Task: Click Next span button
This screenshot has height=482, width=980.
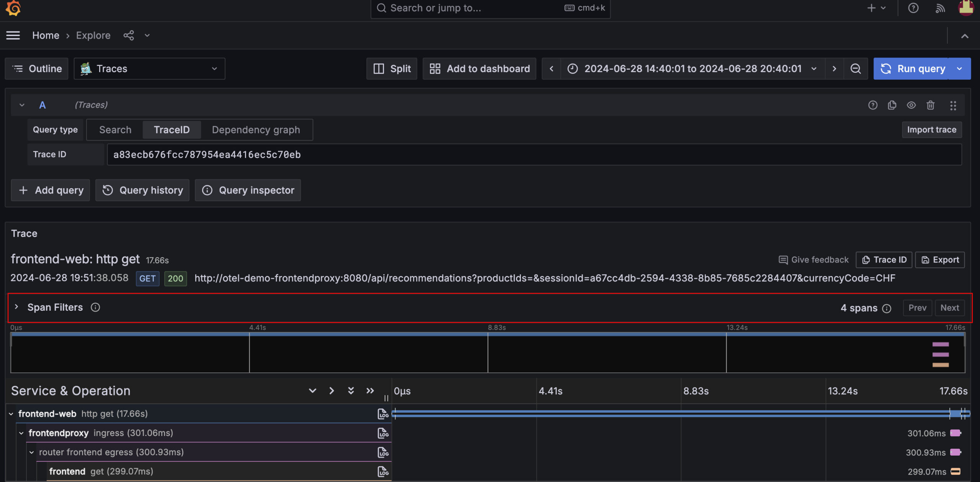Action: (950, 308)
